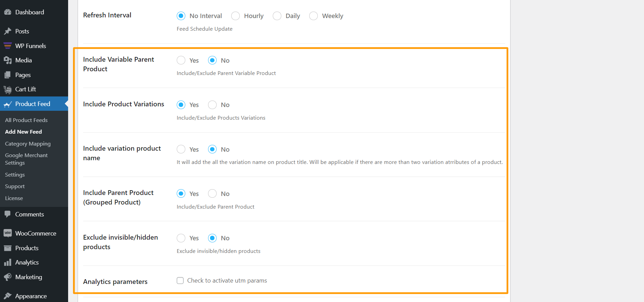
Task: Click the Posts pushpin icon
Action: click(x=7, y=31)
